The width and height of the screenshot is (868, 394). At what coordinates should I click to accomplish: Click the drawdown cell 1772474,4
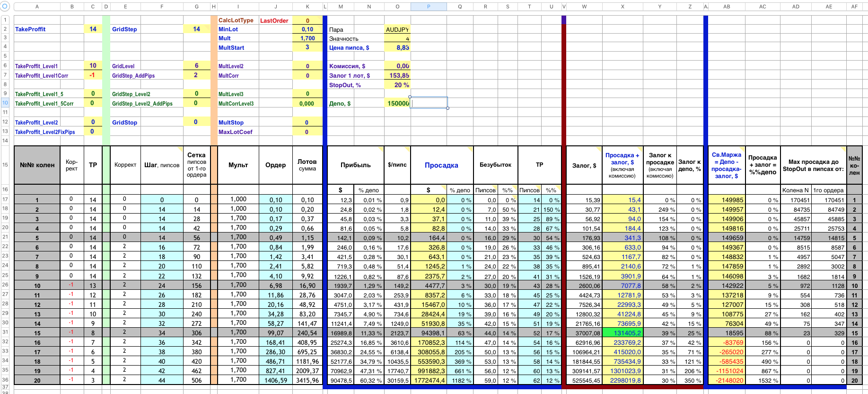click(429, 380)
